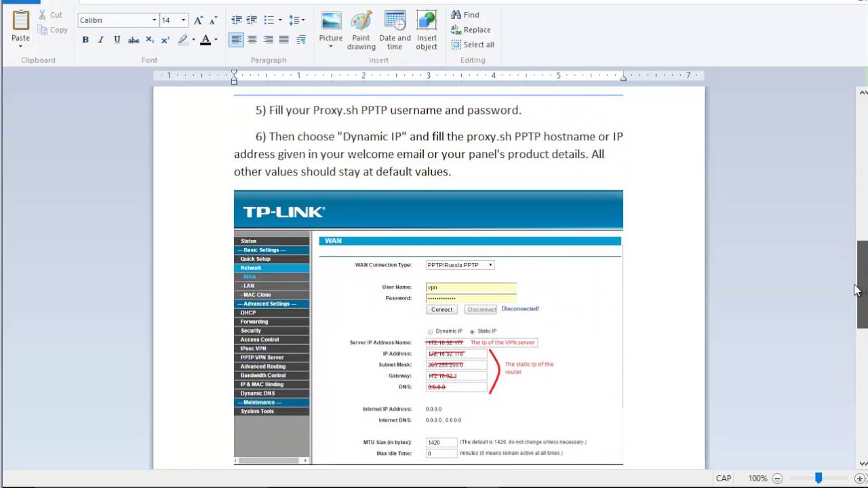Zoom out with the minus button
The image size is (868, 488).
(x=778, y=479)
